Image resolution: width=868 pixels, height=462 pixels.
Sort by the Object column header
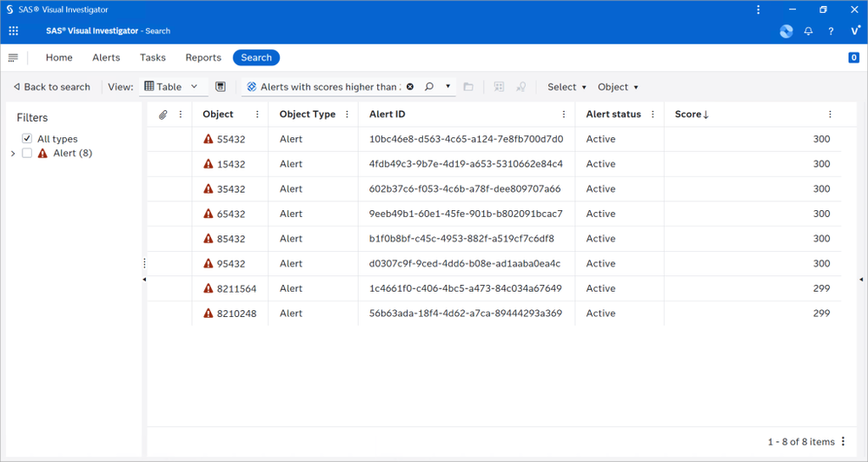[x=218, y=115]
